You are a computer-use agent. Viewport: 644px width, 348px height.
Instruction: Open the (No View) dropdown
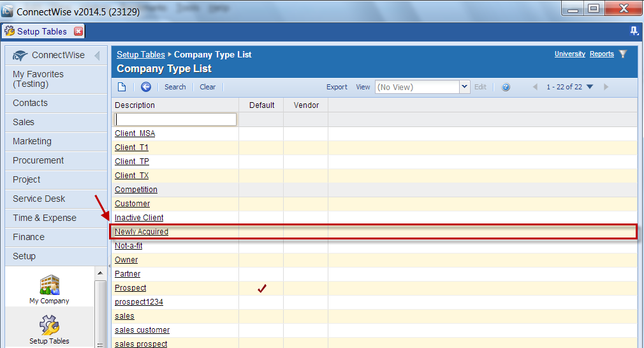465,87
